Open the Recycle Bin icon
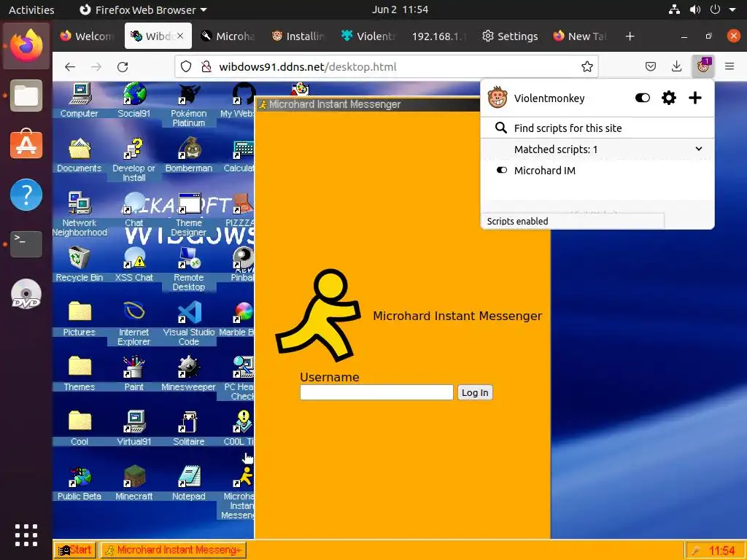 point(79,264)
